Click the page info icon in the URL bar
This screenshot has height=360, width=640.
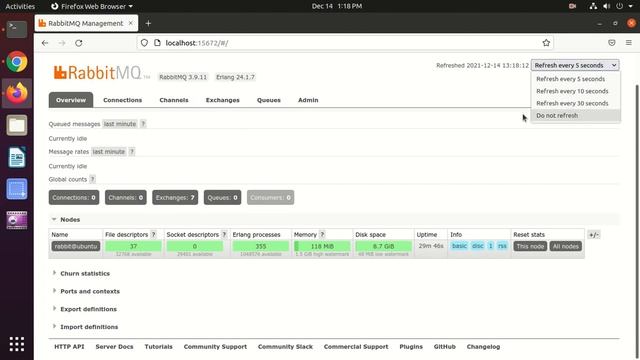(157, 43)
